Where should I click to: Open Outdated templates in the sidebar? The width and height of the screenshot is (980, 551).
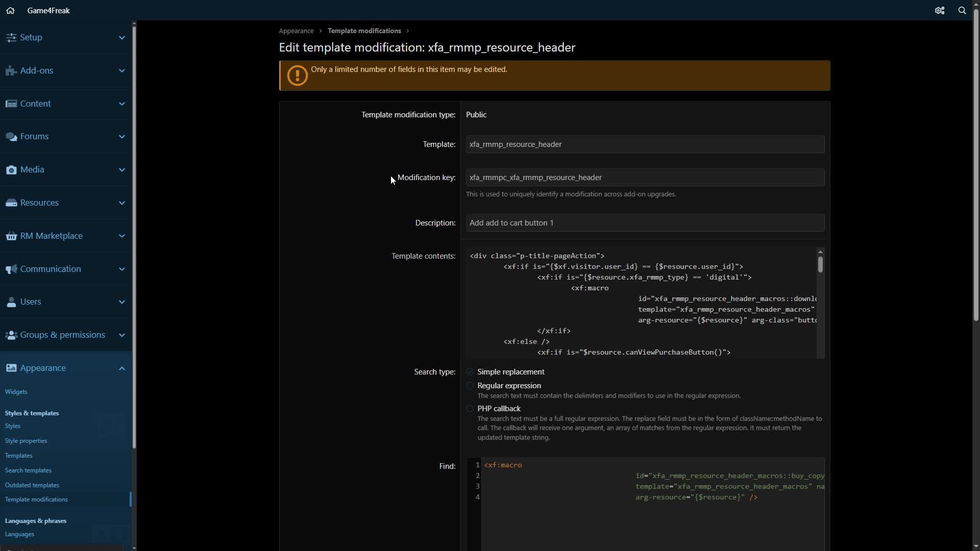(x=32, y=485)
